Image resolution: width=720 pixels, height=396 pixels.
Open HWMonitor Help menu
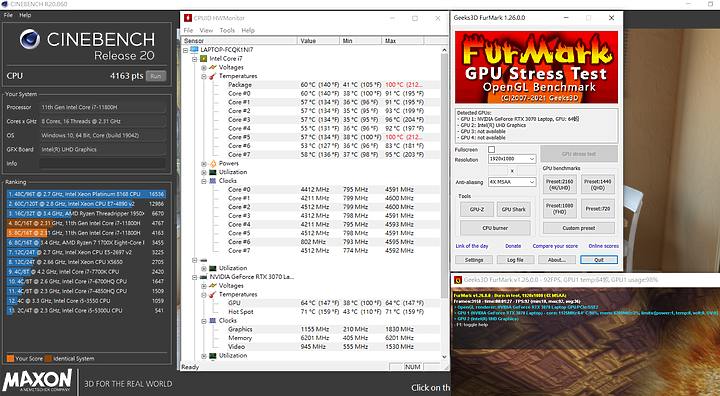click(248, 30)
